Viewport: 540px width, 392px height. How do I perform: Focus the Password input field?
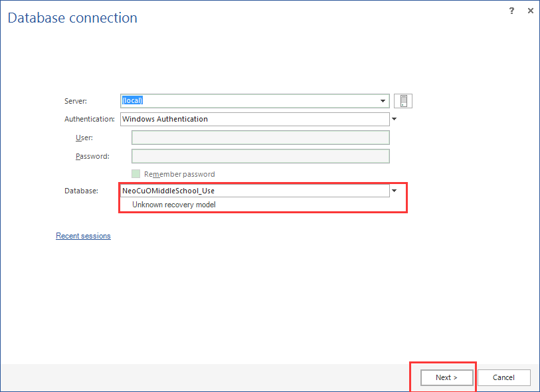tap(259, 155)
